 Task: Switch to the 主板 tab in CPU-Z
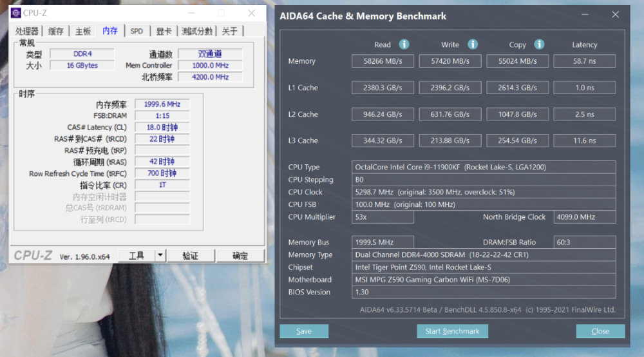[x=83, y=31]
